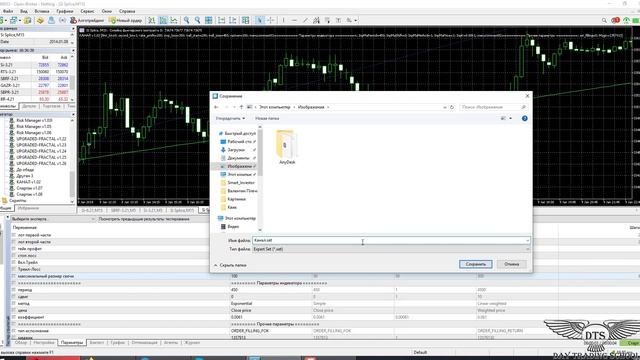This screenshot has height=360, width=640.
Task: Open the Тип файла Expert Set dropdown
Action: coord(391,249)
